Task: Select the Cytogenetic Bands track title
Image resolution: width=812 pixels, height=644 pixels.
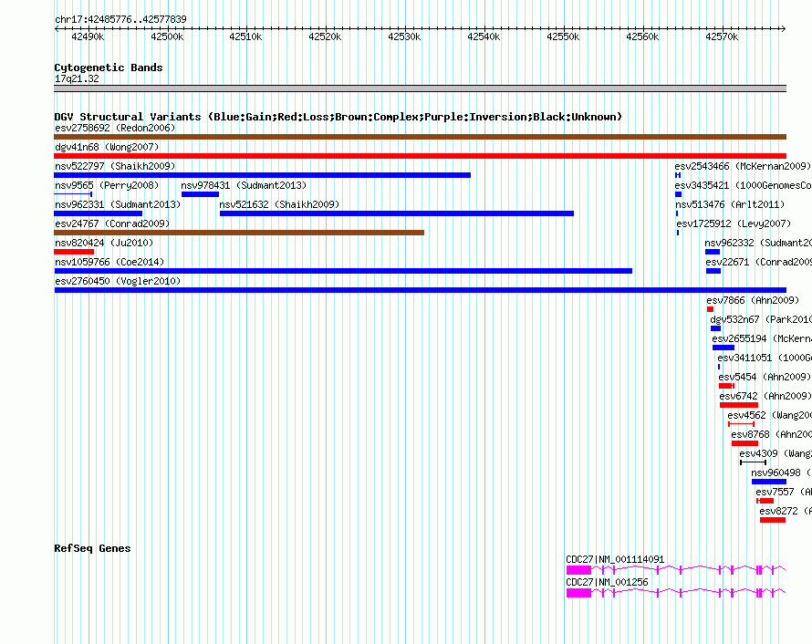Action: 109,68
